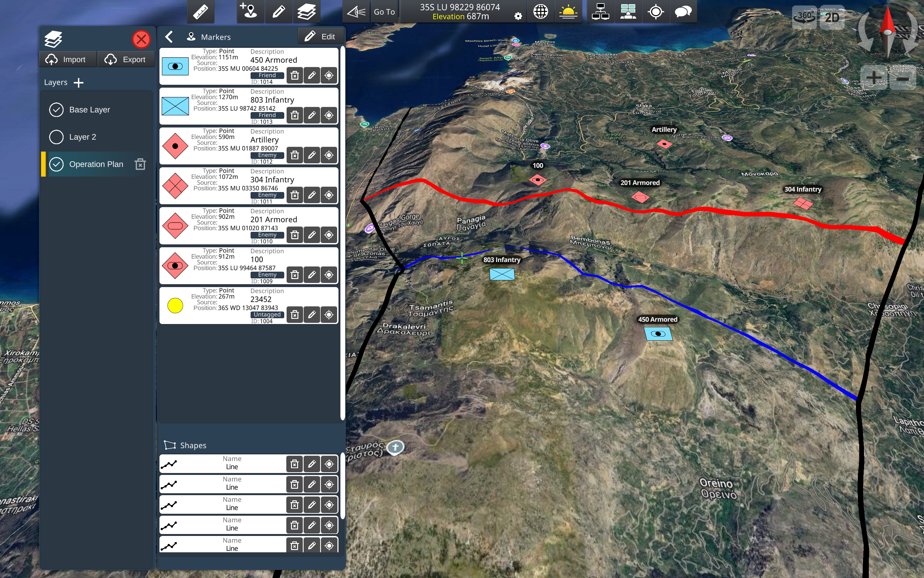924x578 pixels.
Task: Toggle Base Layer visibility checkmark
Action: coord(56,110)
